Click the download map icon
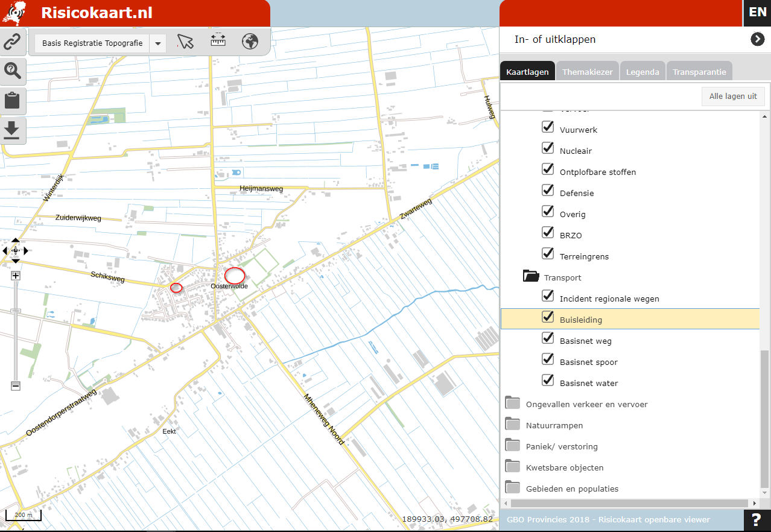 point(12,130)
